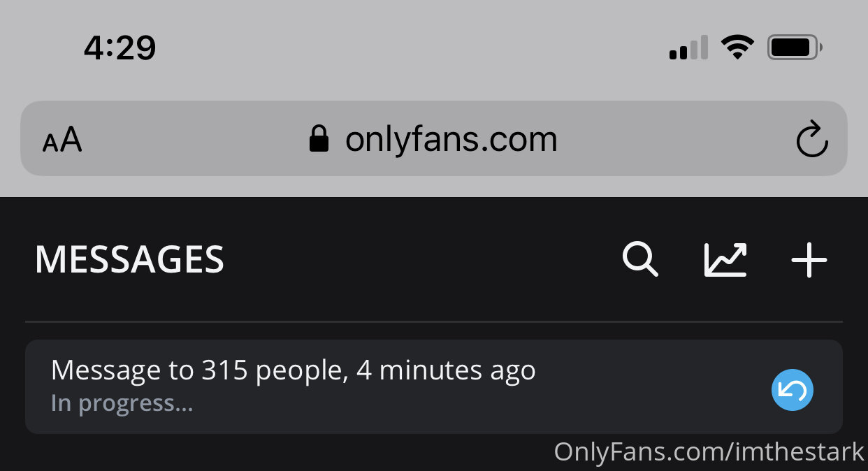Screen dimensions: 868x471
Task: Click the blue undo/unsend message icon
Action: (x=793, y=390)
